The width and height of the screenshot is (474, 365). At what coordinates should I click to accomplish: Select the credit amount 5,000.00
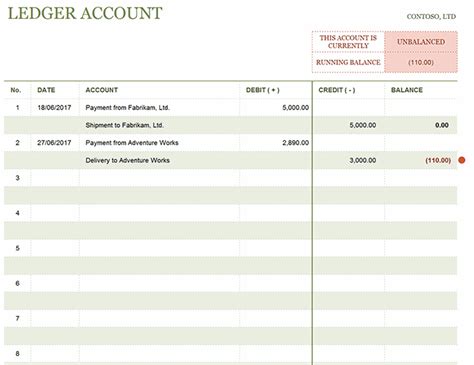[349, 125]
